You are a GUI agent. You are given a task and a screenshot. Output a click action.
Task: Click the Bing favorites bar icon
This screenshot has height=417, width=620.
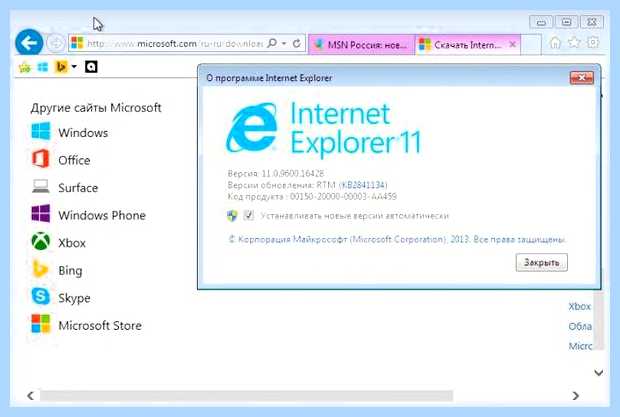pos(61,67)
